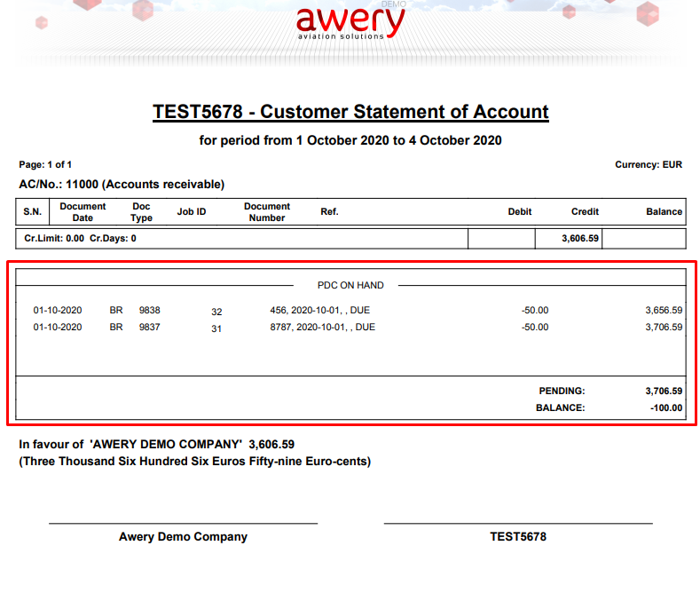Click the 'Debit' column header
The height and width of the screenshot is (609, 700).
click(x=520, y=212)
